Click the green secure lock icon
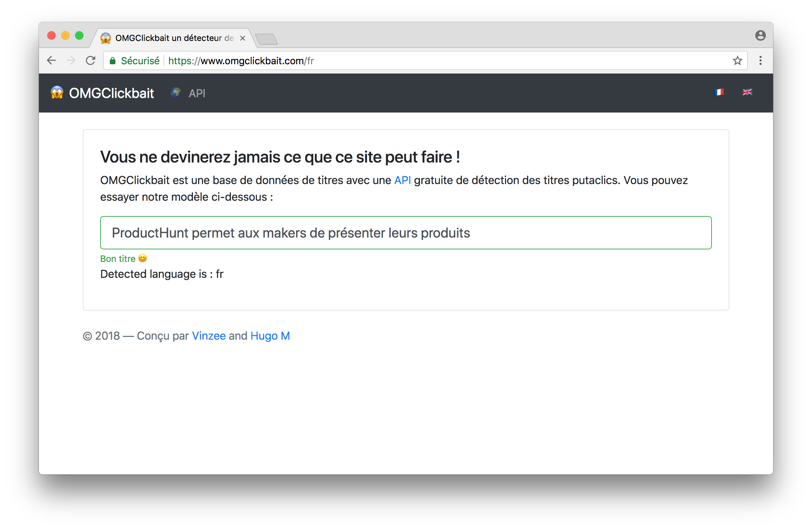The image size is (812, 530). coord(113,61)
